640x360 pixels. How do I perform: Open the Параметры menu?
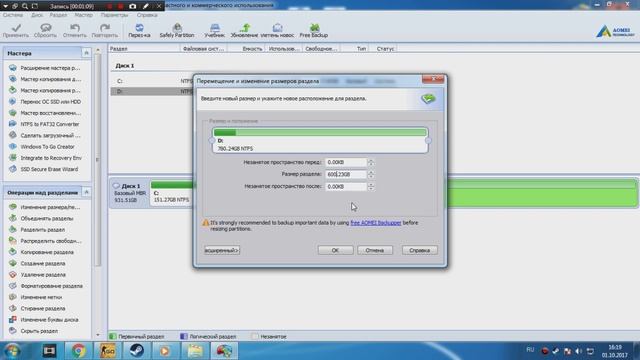pos(114,15)
